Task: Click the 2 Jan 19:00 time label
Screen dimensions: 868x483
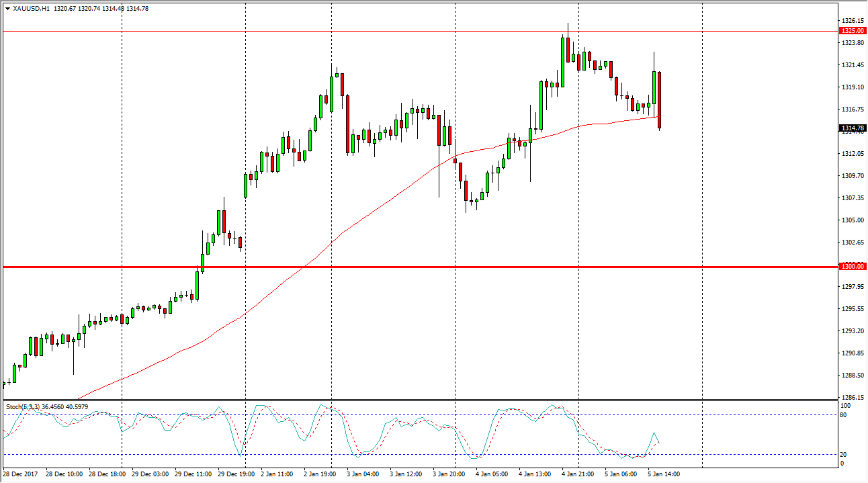Action: pos(321,474)
